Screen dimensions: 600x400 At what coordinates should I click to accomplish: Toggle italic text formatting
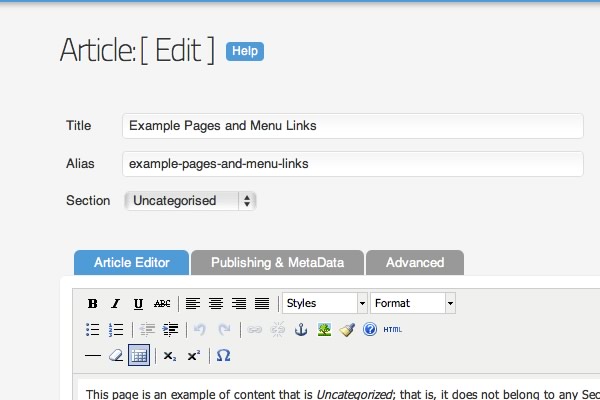115,303
